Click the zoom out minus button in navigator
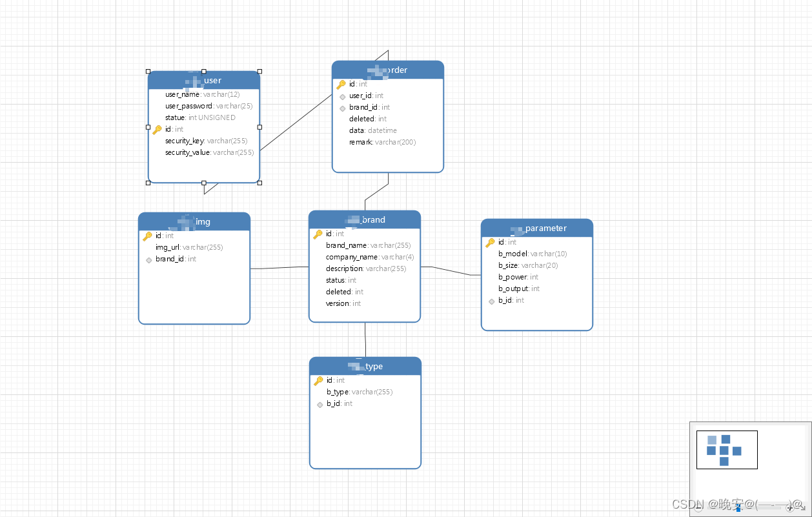 698,509
